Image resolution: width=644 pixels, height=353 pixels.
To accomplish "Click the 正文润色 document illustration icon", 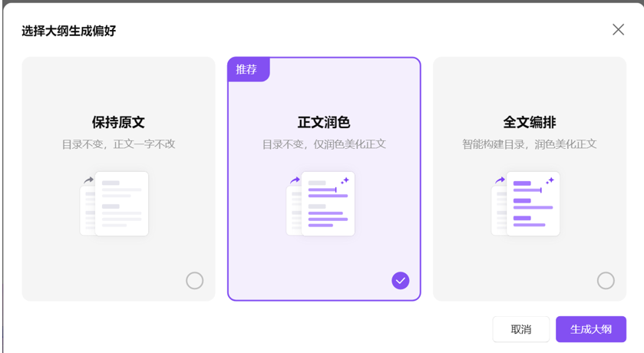I will click(x=320, y=203).
